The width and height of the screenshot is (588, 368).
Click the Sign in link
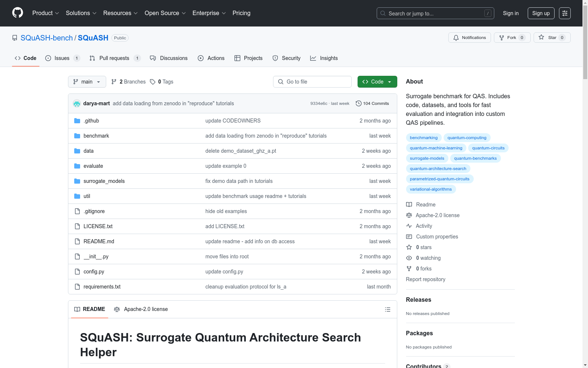click(511, 13)
